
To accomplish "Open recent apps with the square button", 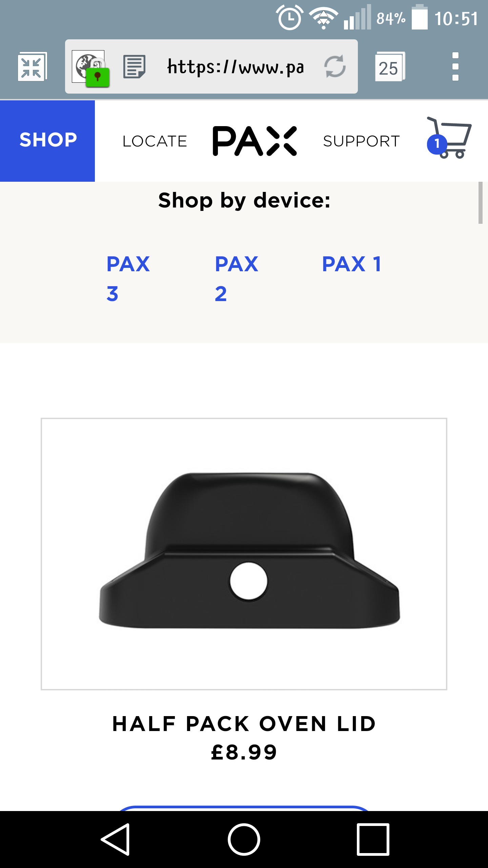I will (x=373, y=840).
